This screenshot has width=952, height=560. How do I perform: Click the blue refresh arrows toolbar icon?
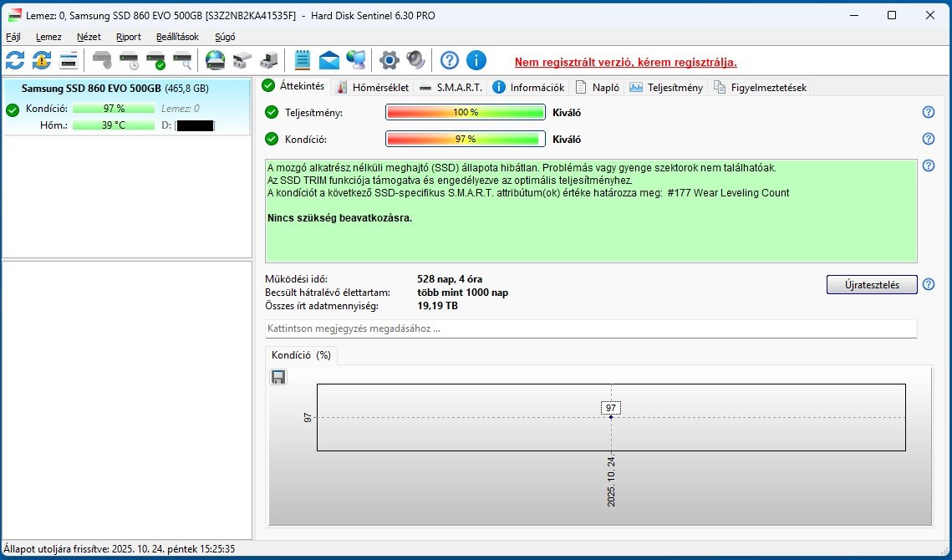coord(15,60)
